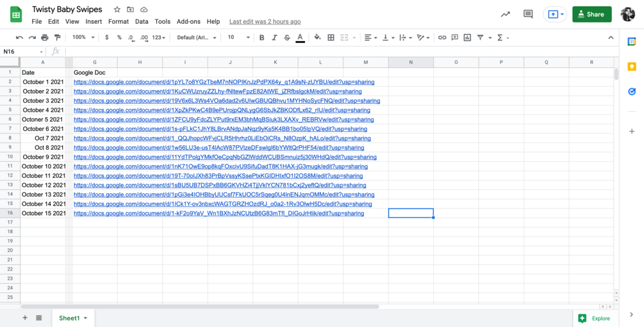
Task: Open the zoom 100% dropdown
Action: point(84,37)
